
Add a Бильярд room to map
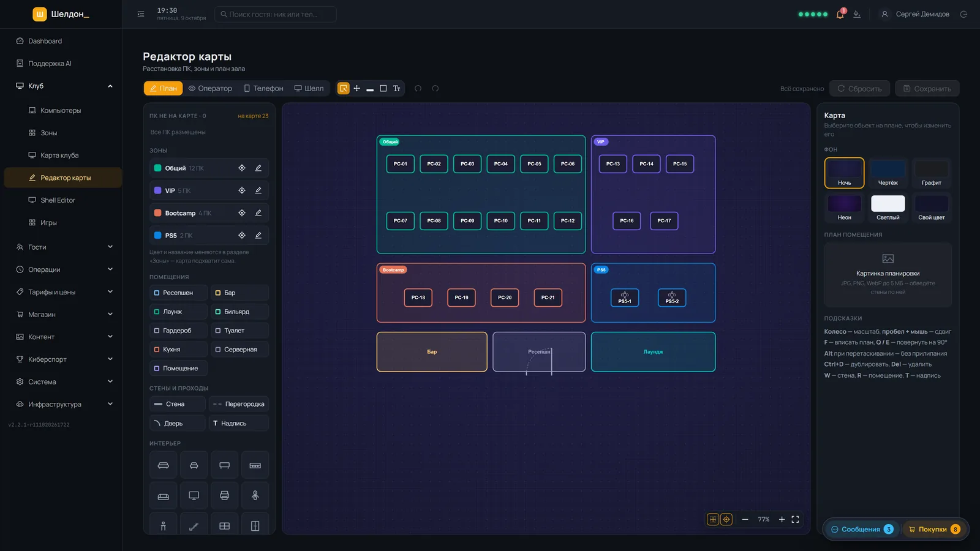(239, 312)
